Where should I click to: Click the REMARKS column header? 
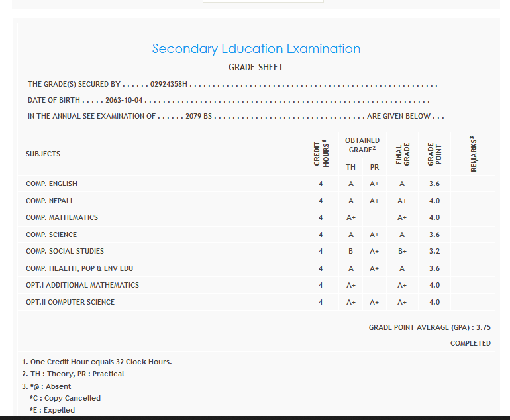point(473,154)
